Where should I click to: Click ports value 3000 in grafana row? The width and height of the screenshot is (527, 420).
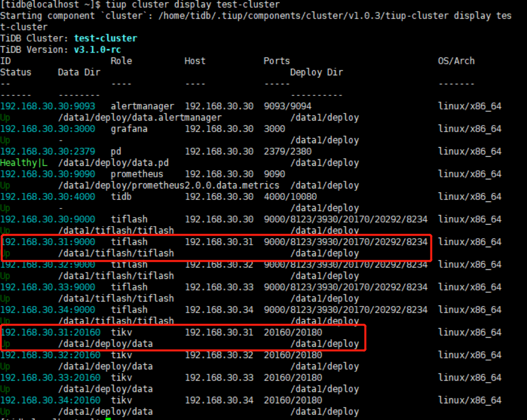275,129
